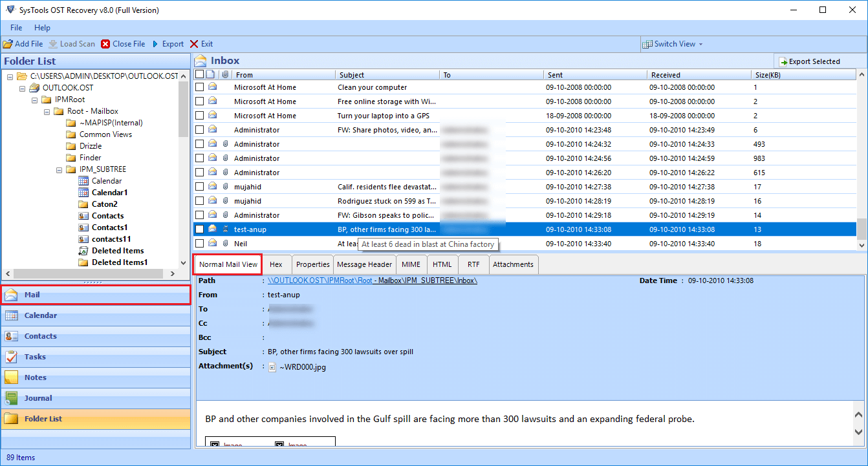This screenshot has height=466, width=868.
Task: Check the box for 'Turn your laptop into a GPS'
Action: (x=200, y=116)
